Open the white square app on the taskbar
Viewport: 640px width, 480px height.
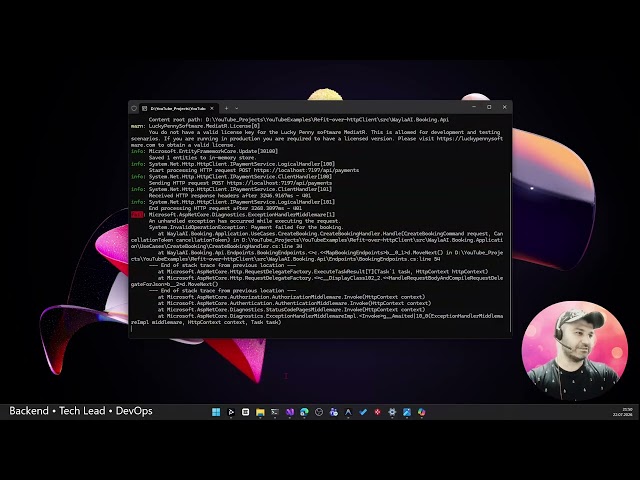245,412
